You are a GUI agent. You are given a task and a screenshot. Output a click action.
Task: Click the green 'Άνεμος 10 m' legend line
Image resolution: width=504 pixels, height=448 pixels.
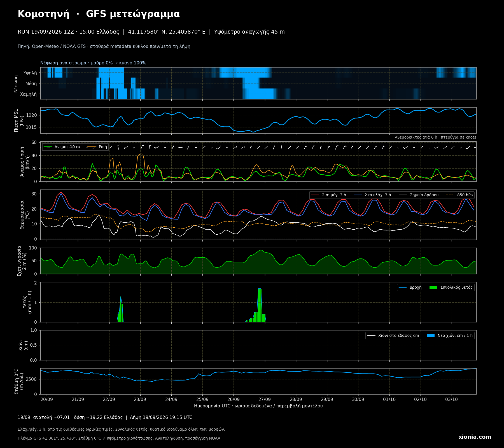coord(48,147)
